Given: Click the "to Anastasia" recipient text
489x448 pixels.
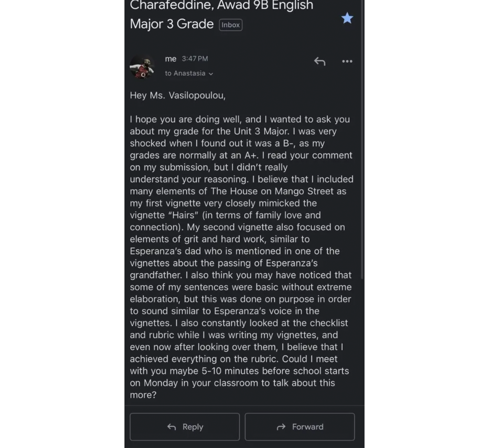Looking at the screenshot, I should 185,73.
